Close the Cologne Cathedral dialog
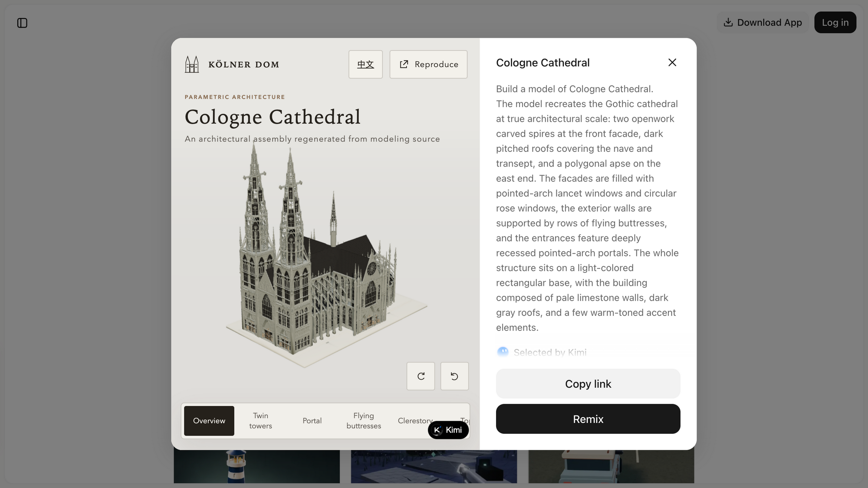 pos(672,62)
